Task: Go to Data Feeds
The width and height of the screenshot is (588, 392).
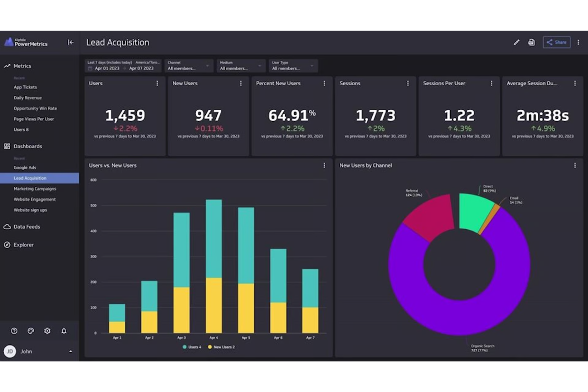Action: 27,227
